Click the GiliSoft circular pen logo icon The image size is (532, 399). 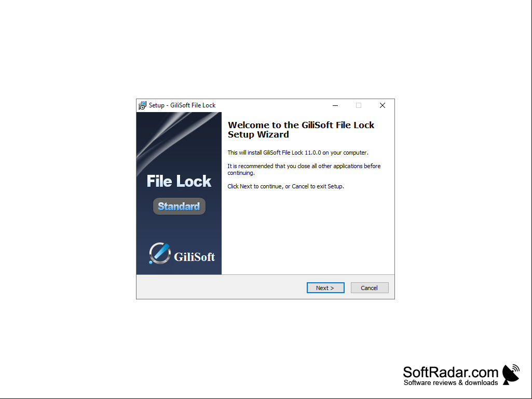point(159,253)
